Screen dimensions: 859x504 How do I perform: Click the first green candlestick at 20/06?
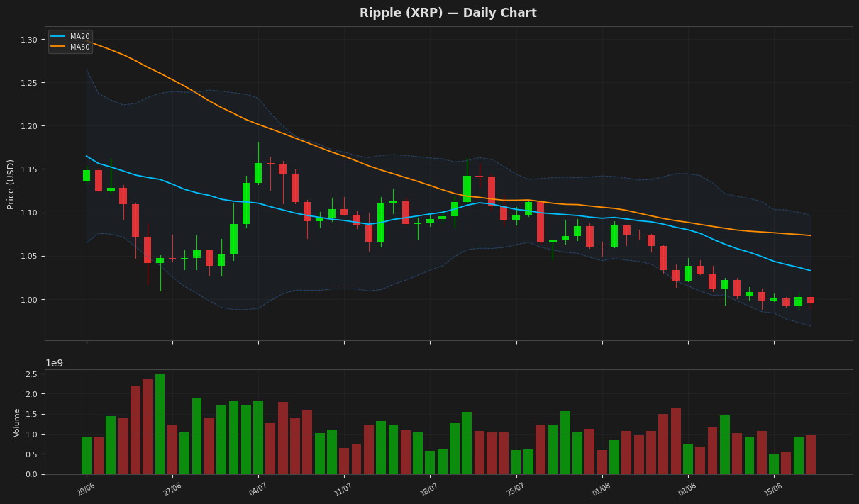click(x=87, y=175)
